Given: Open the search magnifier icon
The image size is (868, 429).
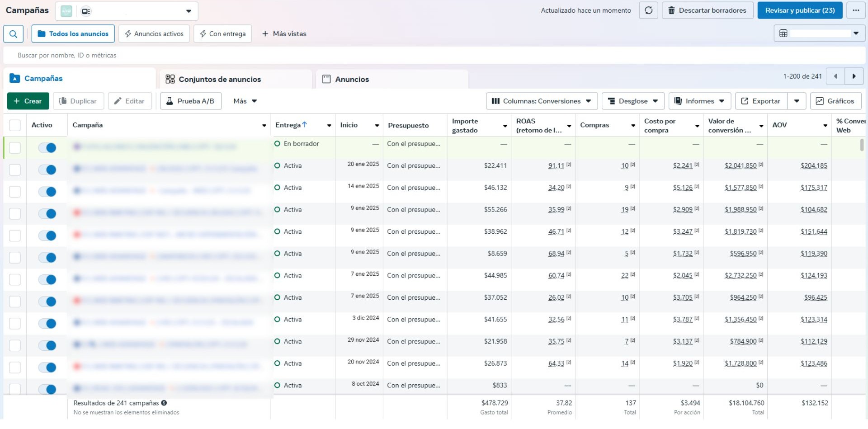Looking at the screenshot, I should pyautogui.click(x=14, y=34).
